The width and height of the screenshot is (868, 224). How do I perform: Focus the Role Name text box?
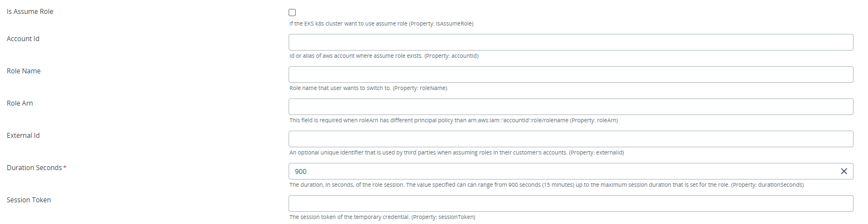571,74
